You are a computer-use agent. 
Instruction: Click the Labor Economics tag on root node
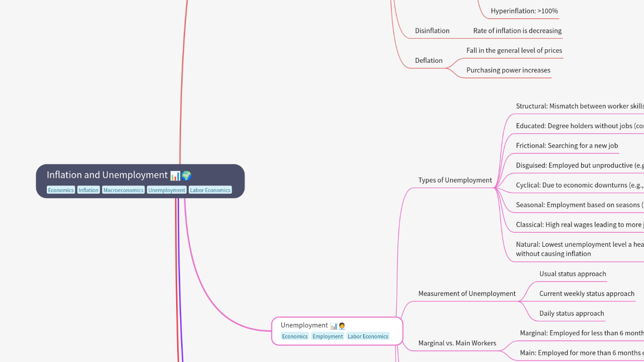pos(210,190)
